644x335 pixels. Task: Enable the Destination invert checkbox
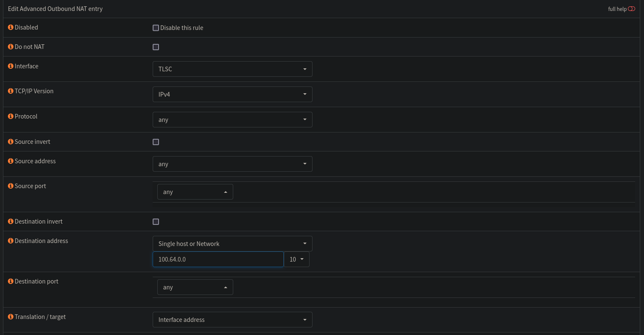156,222
